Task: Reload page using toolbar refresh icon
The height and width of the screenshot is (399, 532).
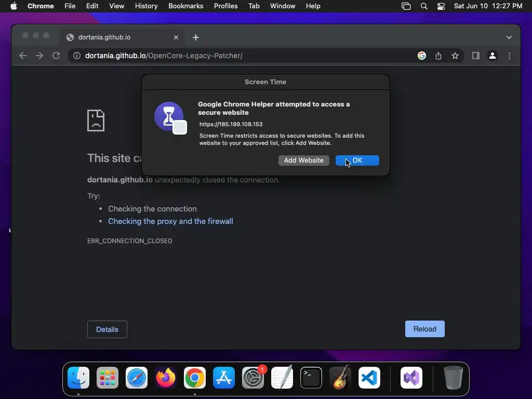Action: click(56, 56)
